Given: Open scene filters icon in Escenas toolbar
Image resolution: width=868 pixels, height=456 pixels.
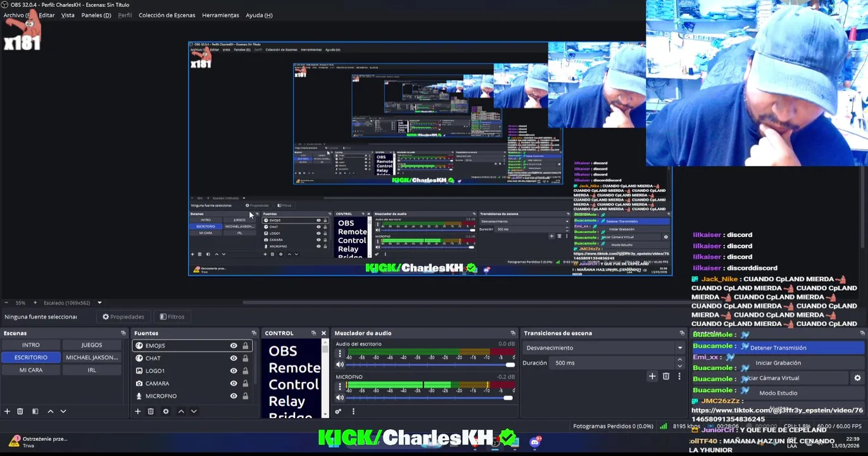Looking at the screenshot, I should [35, 412].
